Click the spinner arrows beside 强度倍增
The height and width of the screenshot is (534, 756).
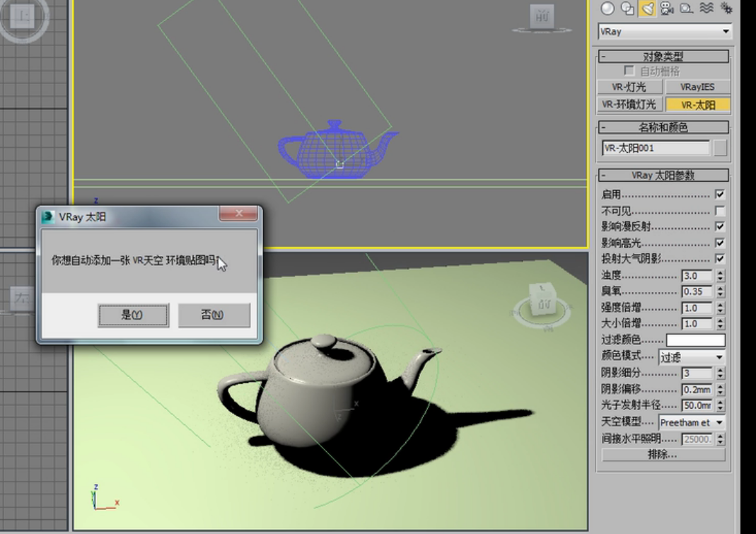point(721,308)
